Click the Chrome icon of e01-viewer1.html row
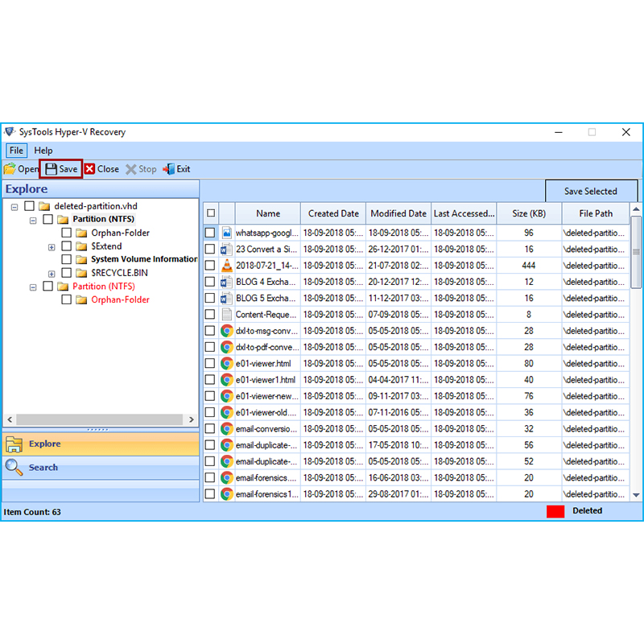The image size is (644, 644). pyautogui.click(x=226, y=379)
